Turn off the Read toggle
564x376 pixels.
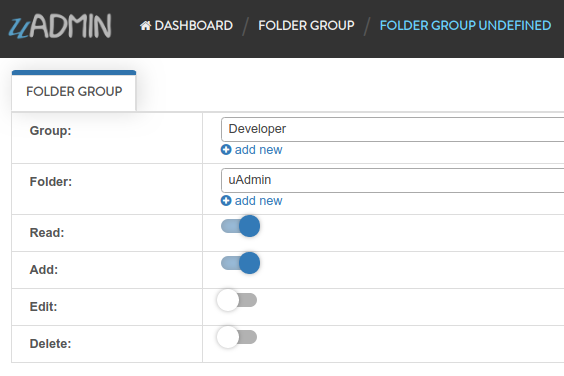(240, 226)
